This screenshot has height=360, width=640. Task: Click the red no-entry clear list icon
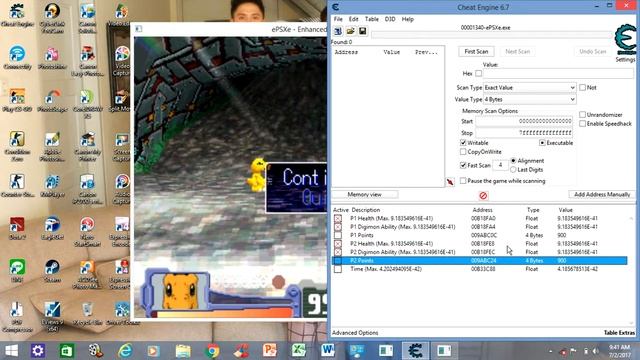pos(483,196)
